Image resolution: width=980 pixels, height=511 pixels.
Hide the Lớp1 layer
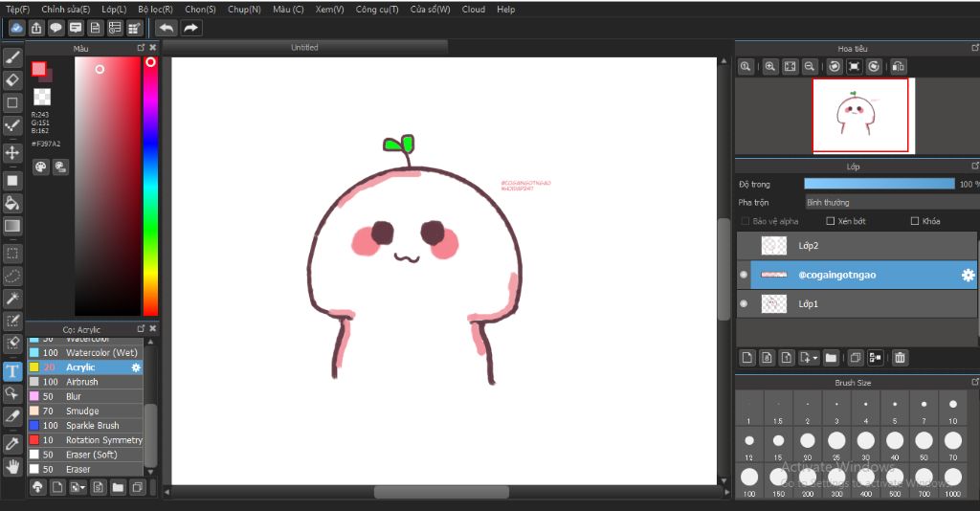point(744,303)
